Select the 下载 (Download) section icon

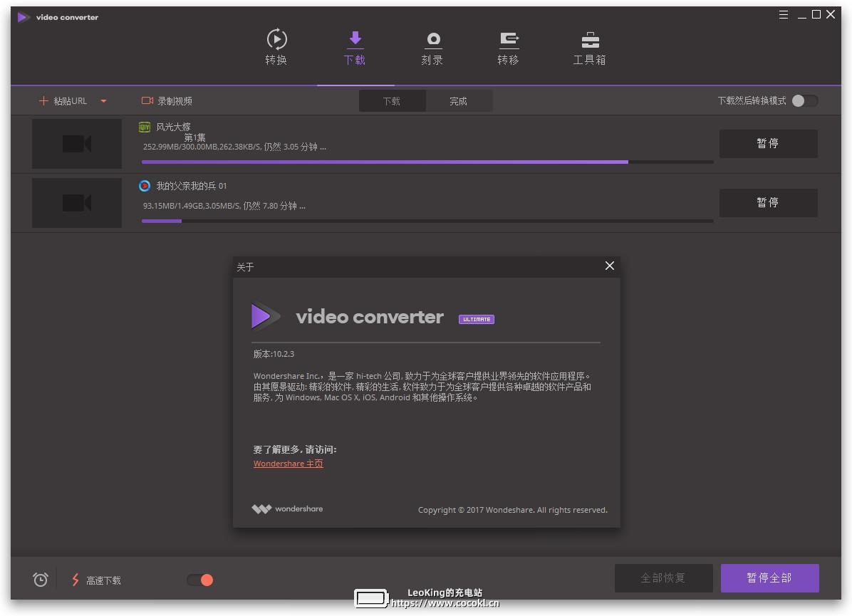[x=355, y=39]
